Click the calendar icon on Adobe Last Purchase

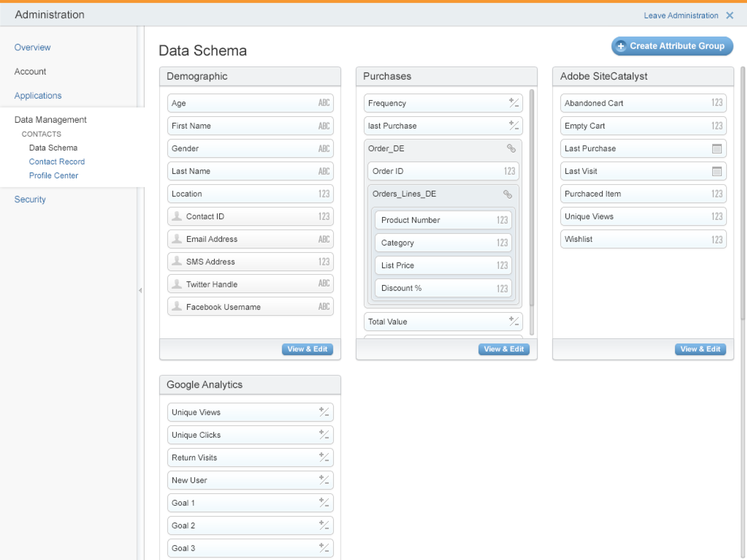(717, 149)
